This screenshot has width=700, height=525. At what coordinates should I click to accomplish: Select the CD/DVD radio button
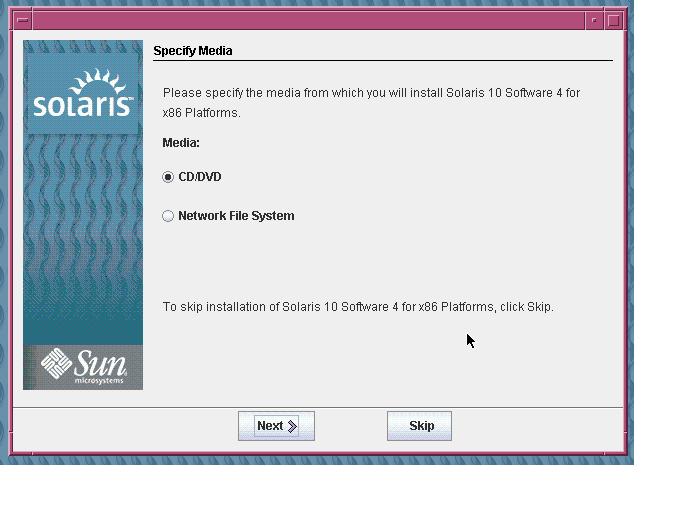[x=168, y=177]
